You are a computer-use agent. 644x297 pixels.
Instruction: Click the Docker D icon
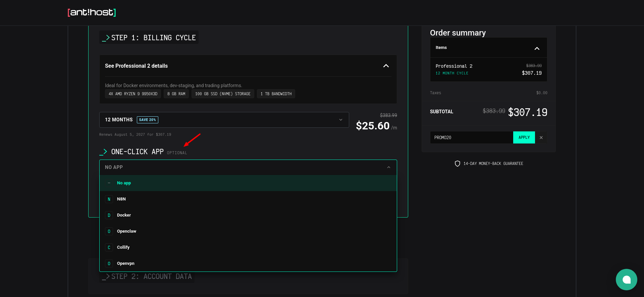pos(109,215)
